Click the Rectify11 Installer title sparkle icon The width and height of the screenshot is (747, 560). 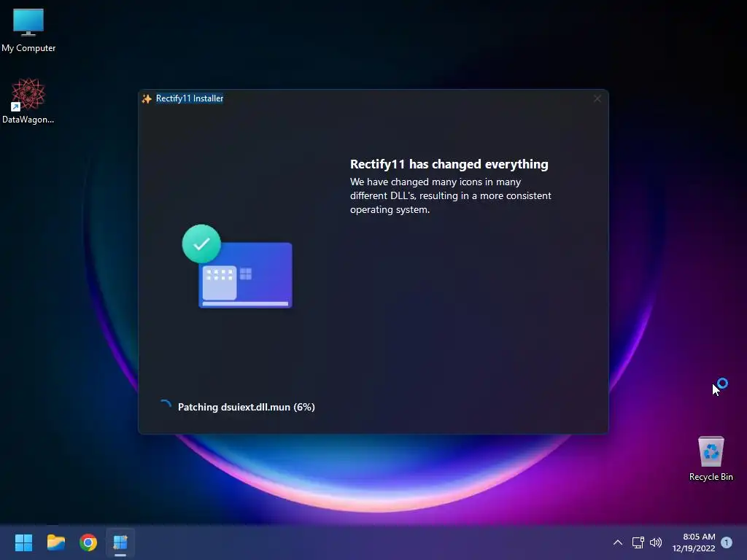tap(147, 98)
